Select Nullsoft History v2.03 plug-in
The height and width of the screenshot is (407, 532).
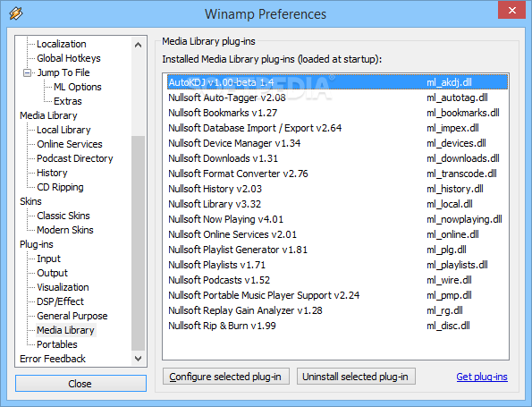pos(338,189)
